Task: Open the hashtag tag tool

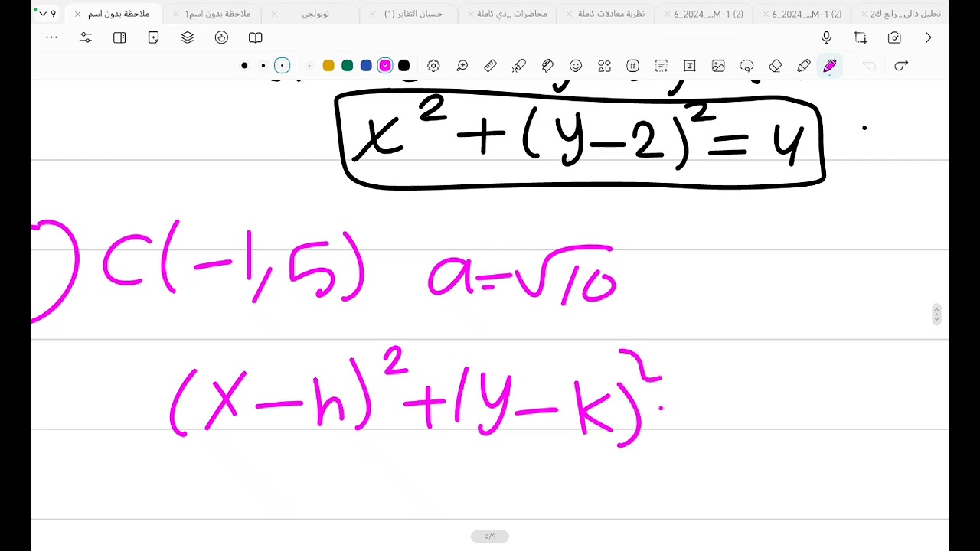Action: (632, 66)
